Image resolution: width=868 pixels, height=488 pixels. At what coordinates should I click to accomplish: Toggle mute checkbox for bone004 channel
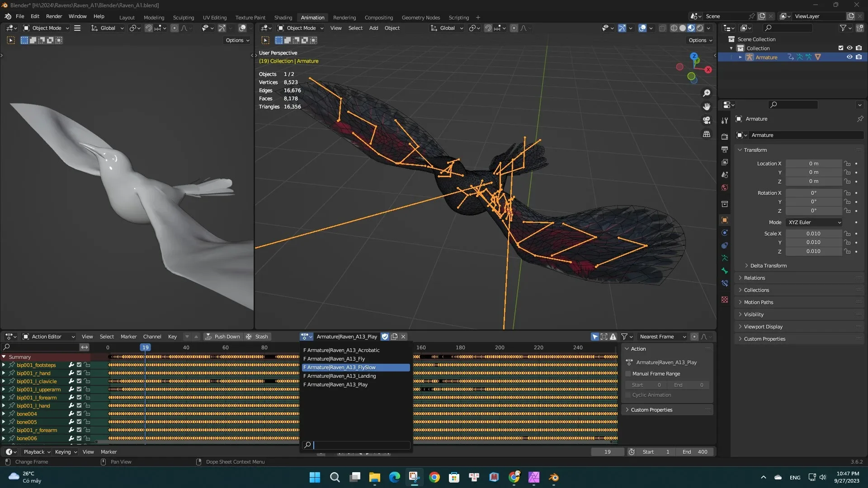(x=79, y=414)
